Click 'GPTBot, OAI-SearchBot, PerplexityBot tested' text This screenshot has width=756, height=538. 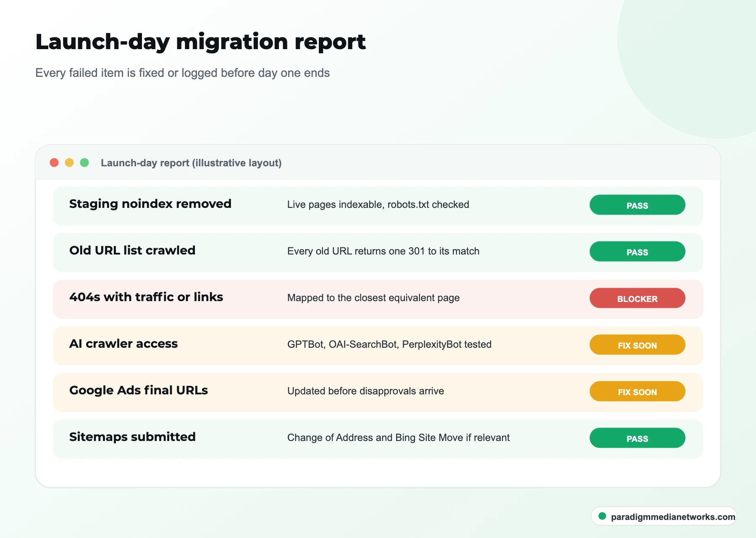[x=389, y=344]
